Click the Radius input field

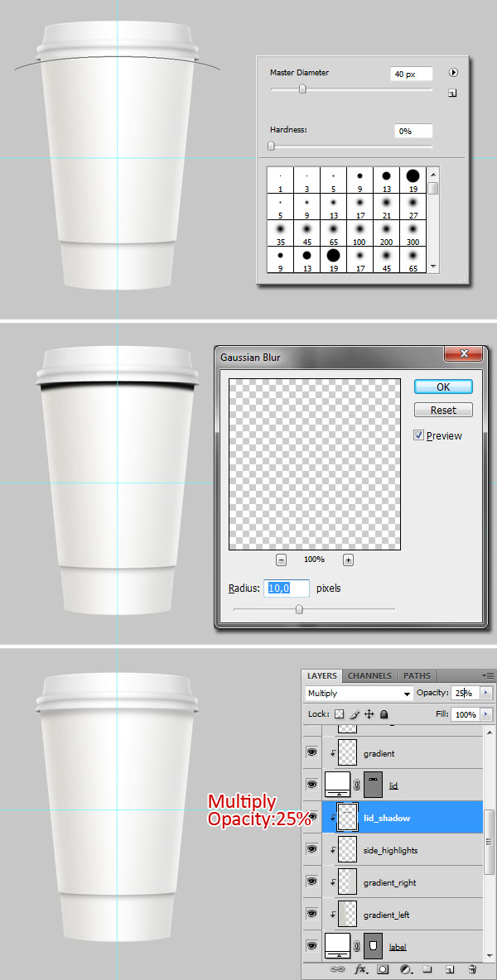coord(287,588)
